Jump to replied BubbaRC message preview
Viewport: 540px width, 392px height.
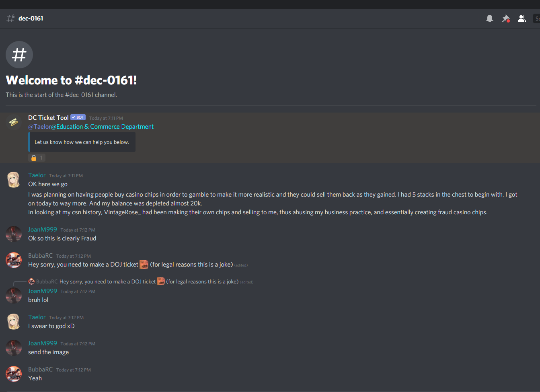click(149, 282)
